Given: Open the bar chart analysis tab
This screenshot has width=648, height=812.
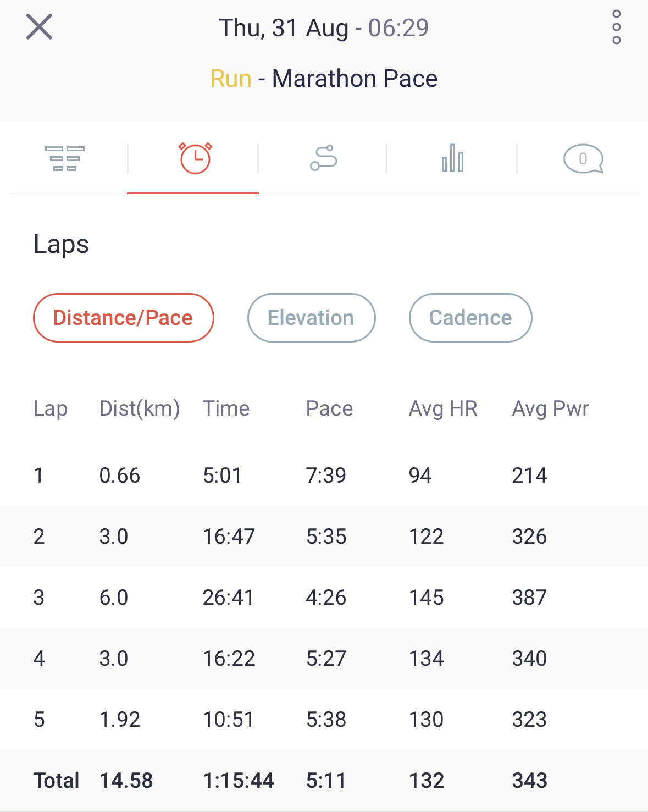Looking at the screenshot, I should pos(453,158).
